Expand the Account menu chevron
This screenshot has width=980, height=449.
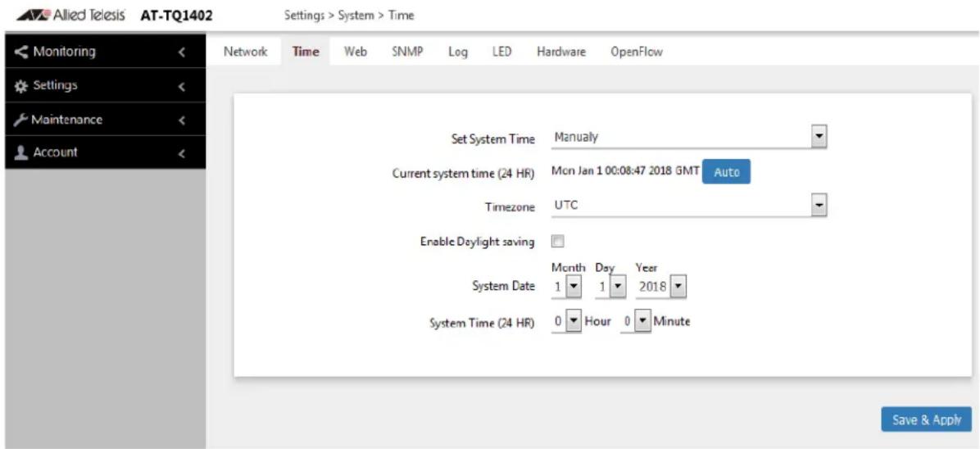click(x=182, y=153)
